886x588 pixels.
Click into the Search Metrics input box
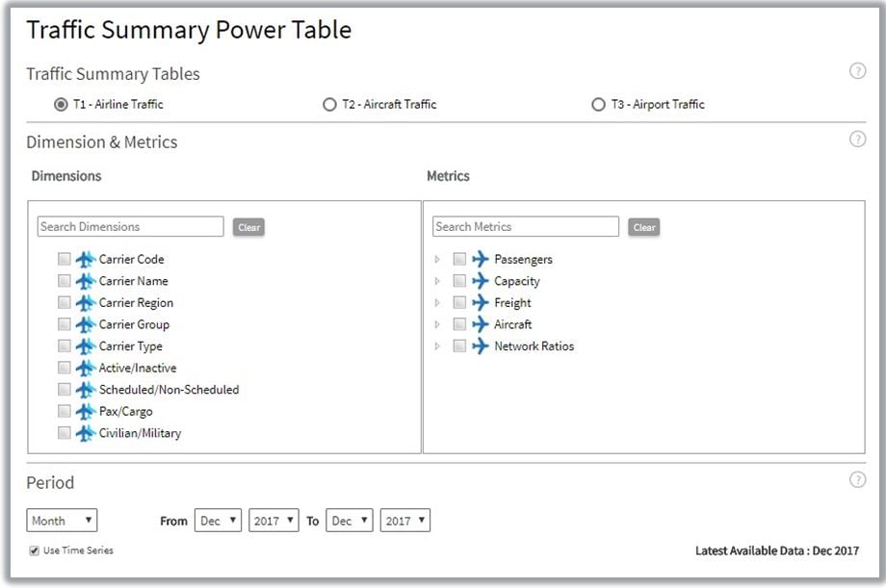point(525,227)
